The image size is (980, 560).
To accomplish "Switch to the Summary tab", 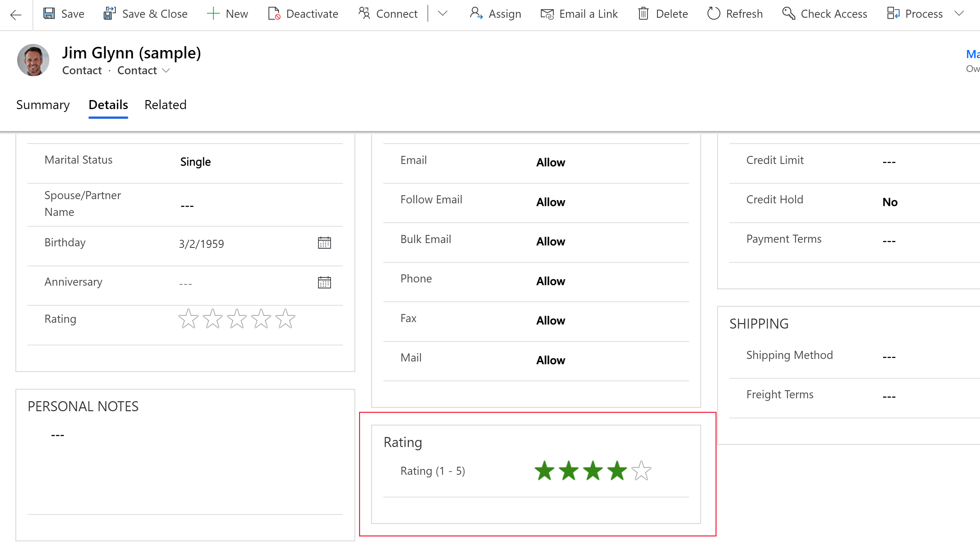I will click(x=43, y=104).
